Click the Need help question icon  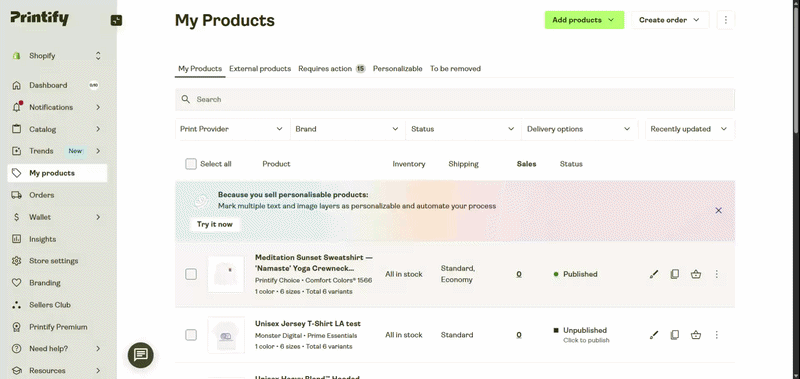(x=16, y=348)
